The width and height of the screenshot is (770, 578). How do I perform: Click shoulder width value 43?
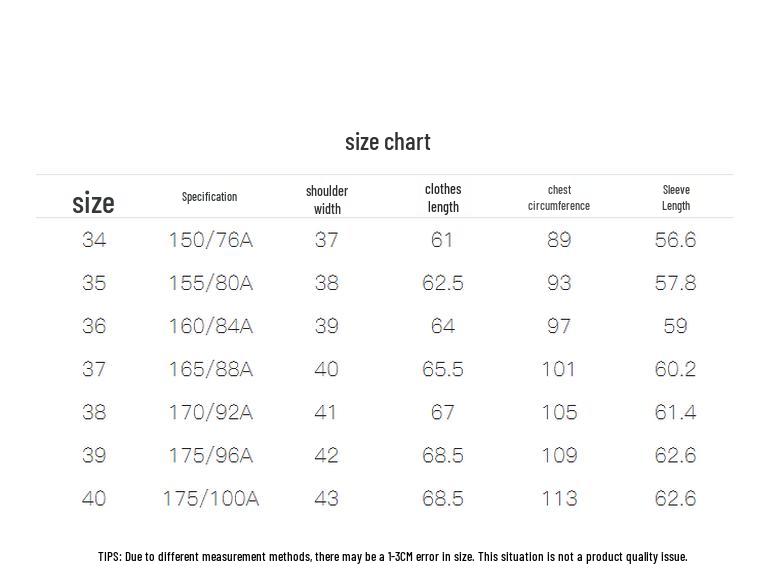327,499
